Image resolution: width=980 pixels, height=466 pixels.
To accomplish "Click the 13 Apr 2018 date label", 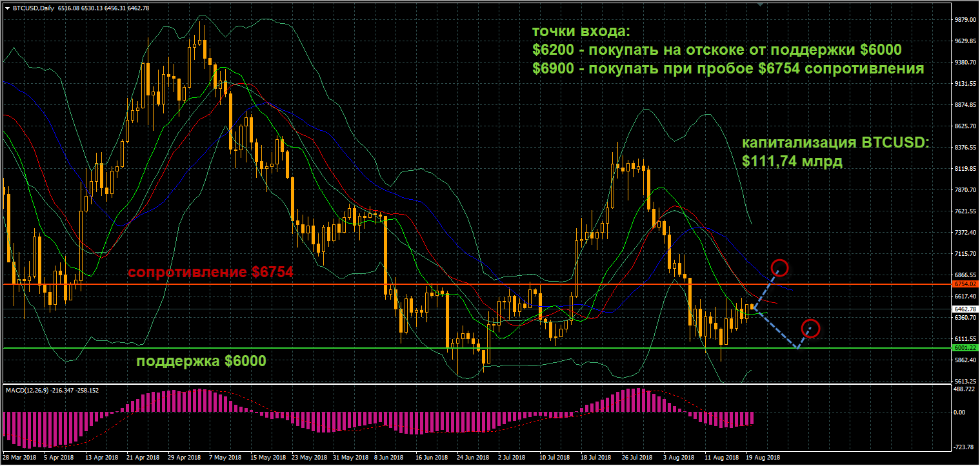I will (101, 458).
